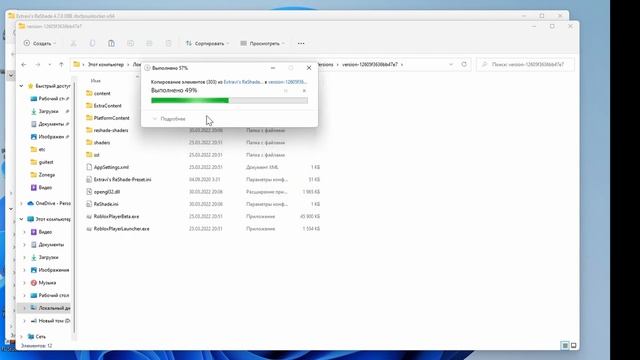Minimize the copy progress dialog
640x360 pixels.
coord(273,68)
